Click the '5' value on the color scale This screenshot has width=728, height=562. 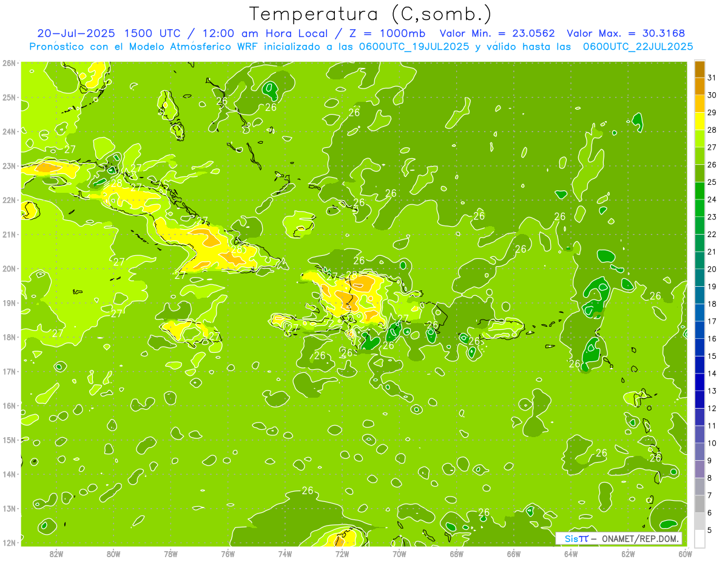pyautogui.click(x=710, y=530)
